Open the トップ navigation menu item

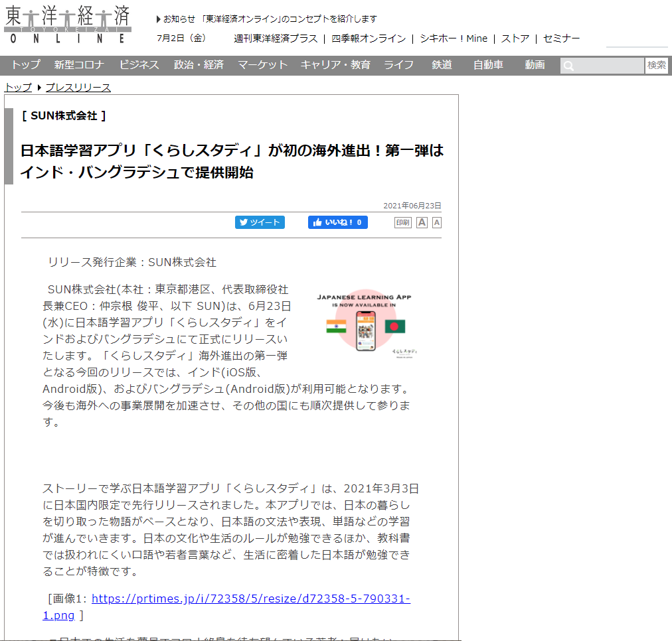pyautogui.click(x=26, y=64)
